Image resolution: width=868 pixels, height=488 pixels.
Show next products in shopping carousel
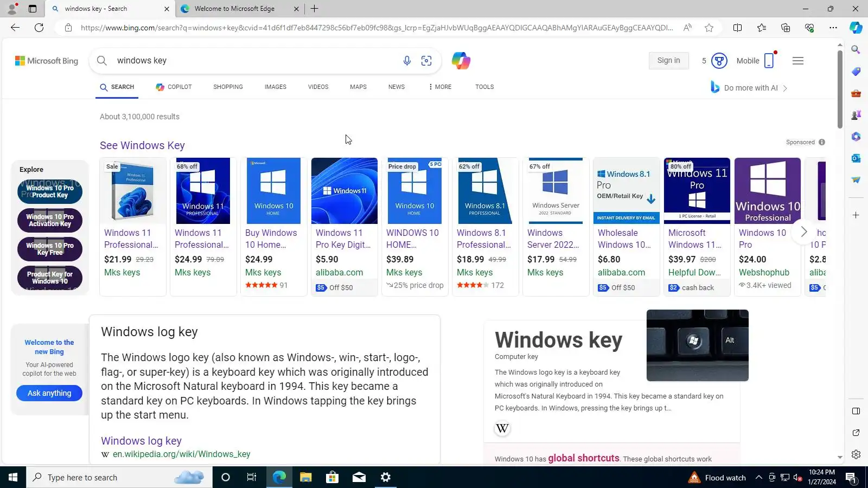[803, 232]
